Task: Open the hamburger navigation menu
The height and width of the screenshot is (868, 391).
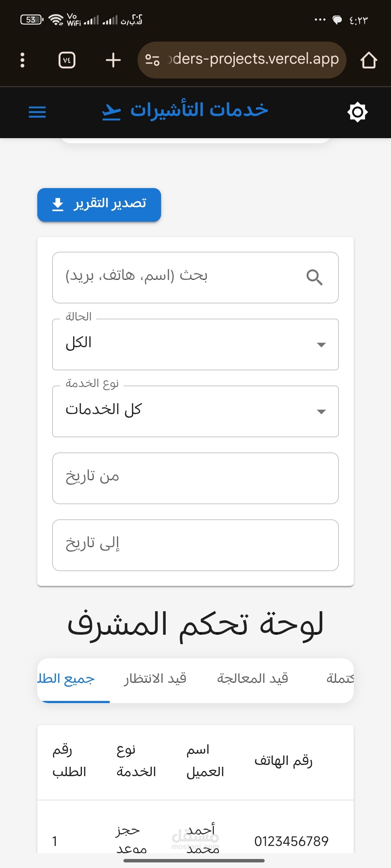Action: (37, 112)
